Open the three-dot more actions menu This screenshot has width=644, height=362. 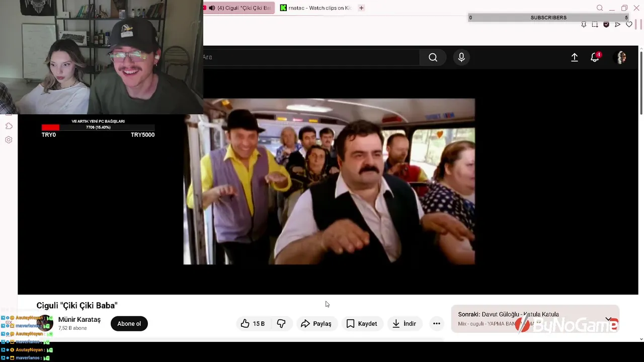point(437,324)
